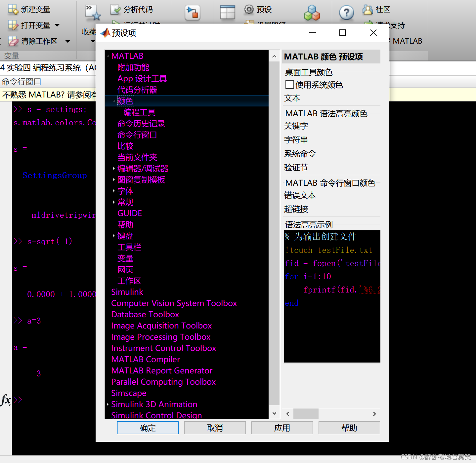Select Code Analyzer (代码分析器) tree item
Image resolution: width=476 pixels, height=463 pixels.
tap(137, 90)
